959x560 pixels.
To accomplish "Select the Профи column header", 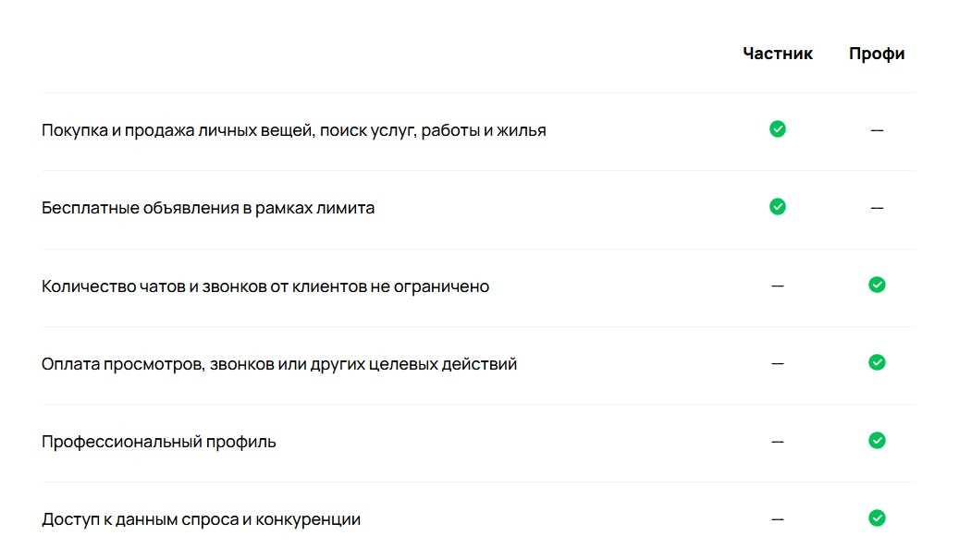I will pyautogui.click(x=877, y=54).
